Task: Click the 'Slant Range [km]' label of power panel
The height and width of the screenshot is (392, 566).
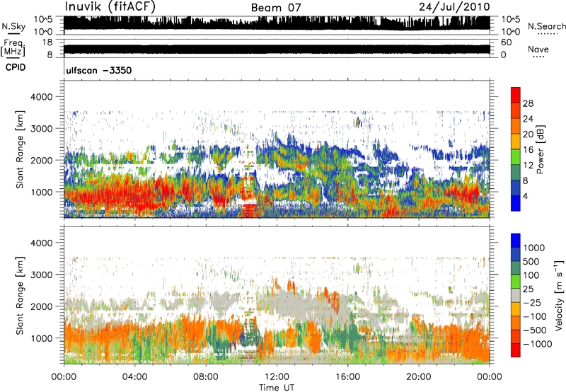Action: (x=21, y=150)
